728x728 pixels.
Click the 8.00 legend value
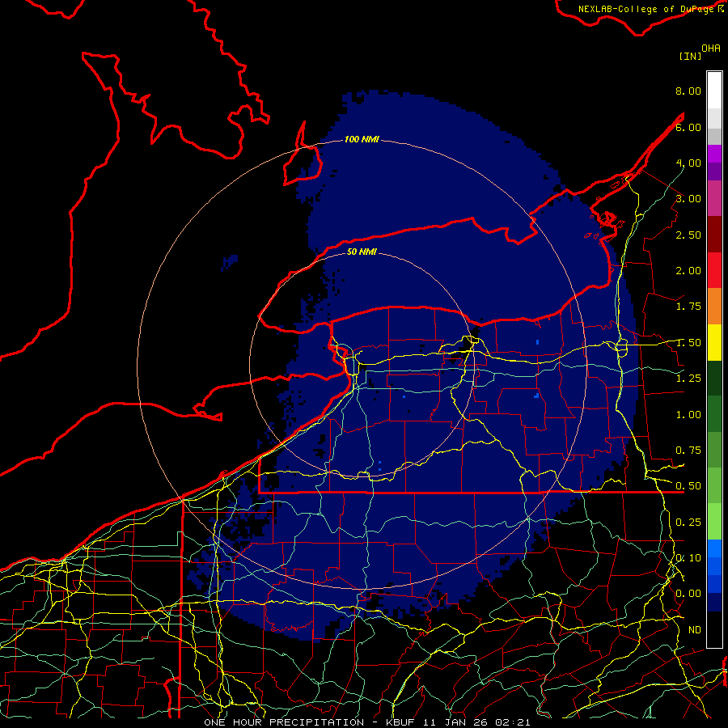688,91
